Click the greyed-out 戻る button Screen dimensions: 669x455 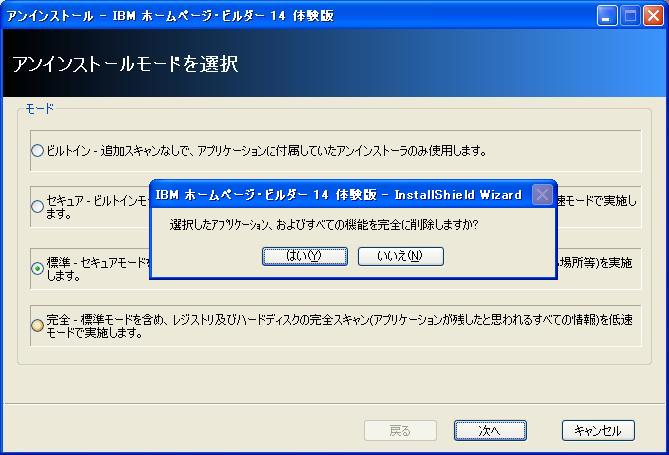click(x=400, y=430)
